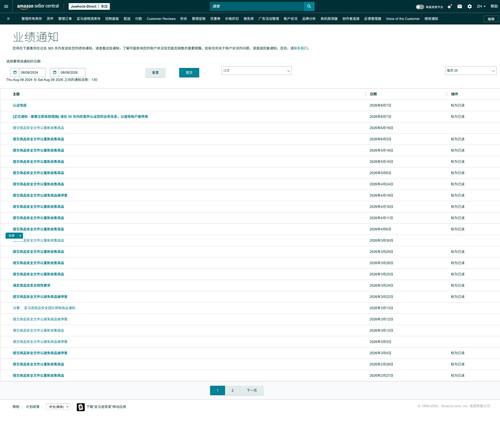
Task: Click the gray 重置 reset button
Action: point(155,73)
